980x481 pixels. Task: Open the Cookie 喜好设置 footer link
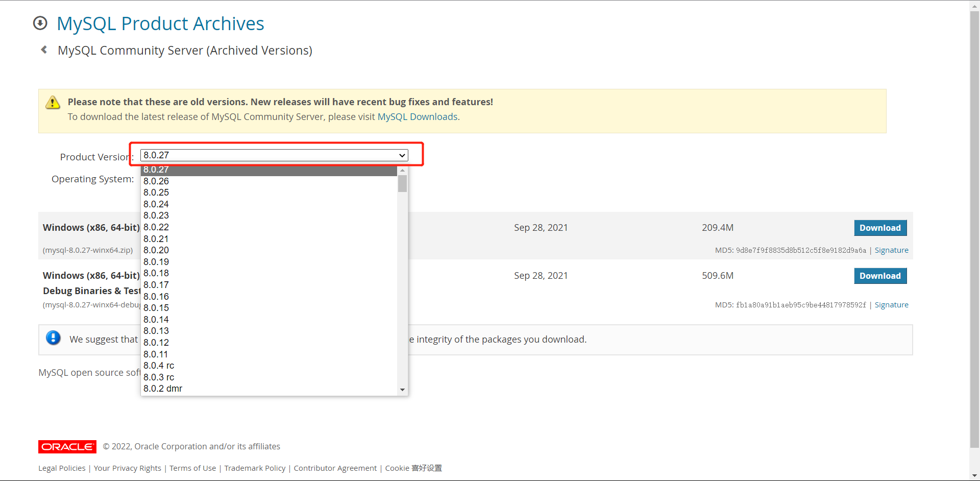[x=413, y=468]
